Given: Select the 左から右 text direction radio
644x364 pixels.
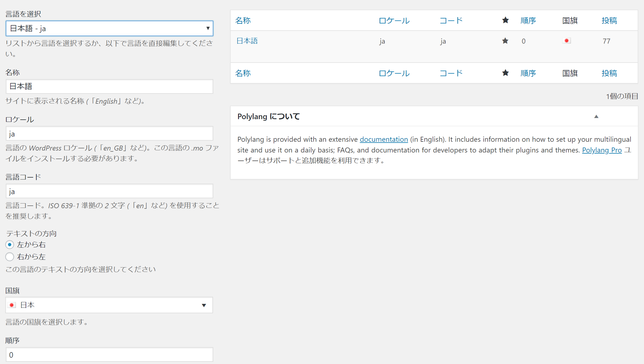Looking at the screenshot, I should (x=10, y=245).
